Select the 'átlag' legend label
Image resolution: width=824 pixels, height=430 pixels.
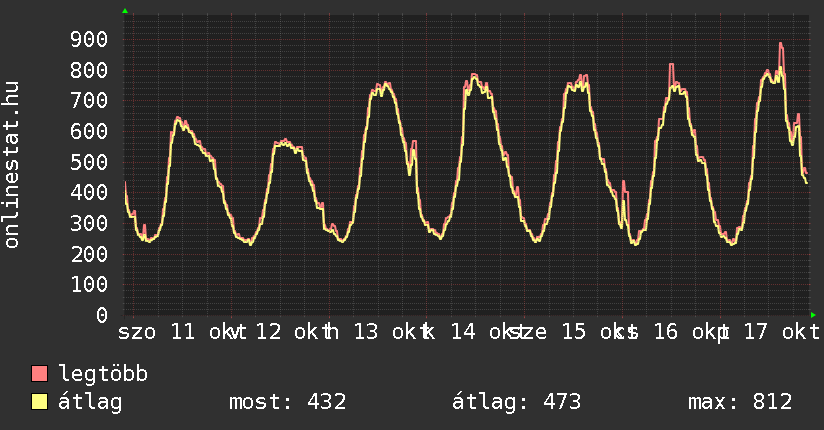90,402
